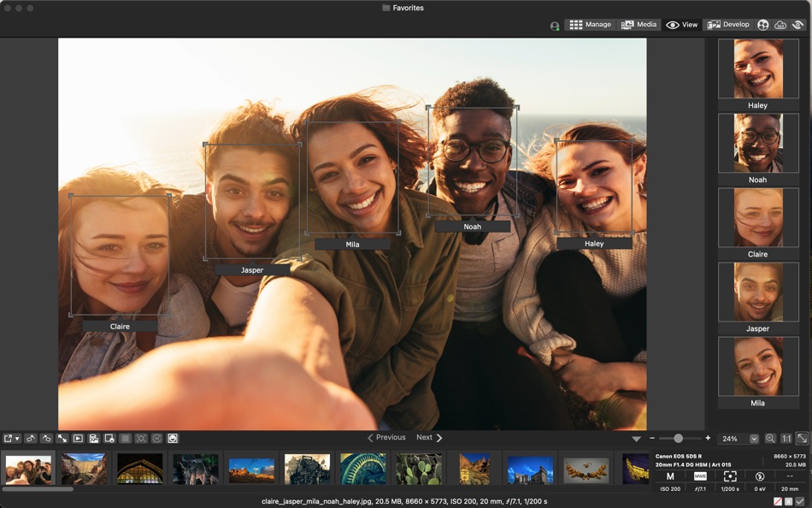
Task: Open the zoom percentage dropdown
Action: (x=755, y=438)
